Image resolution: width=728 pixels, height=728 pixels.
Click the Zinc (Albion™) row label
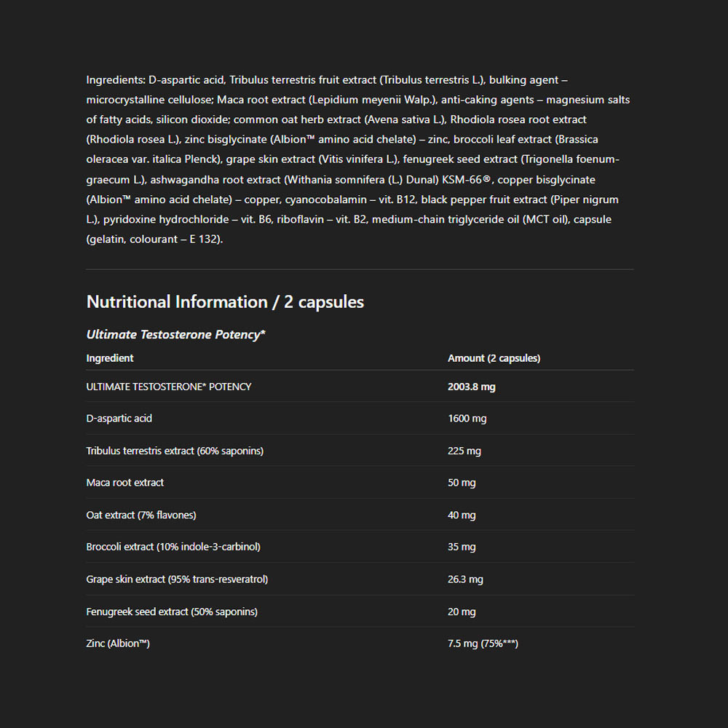coord(118,644)
